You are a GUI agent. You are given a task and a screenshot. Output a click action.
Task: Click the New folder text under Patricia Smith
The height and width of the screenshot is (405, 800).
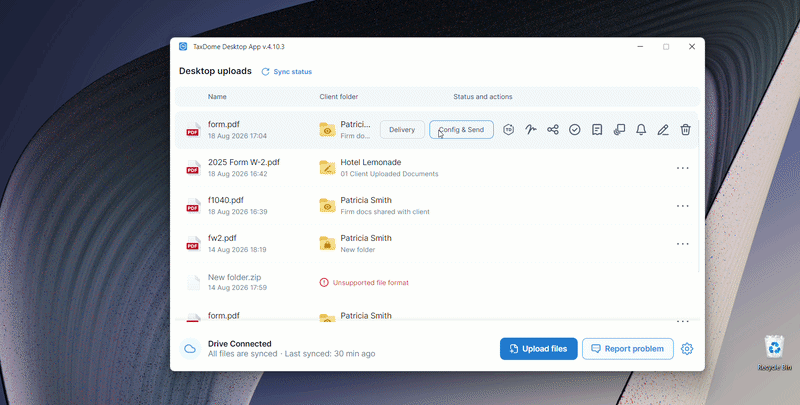pos(358,249)
